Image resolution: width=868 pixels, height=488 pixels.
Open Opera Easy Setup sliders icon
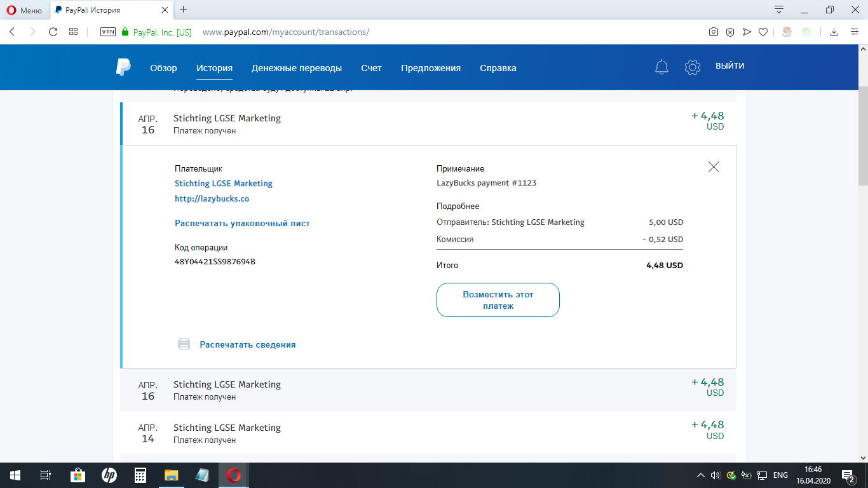855,32
